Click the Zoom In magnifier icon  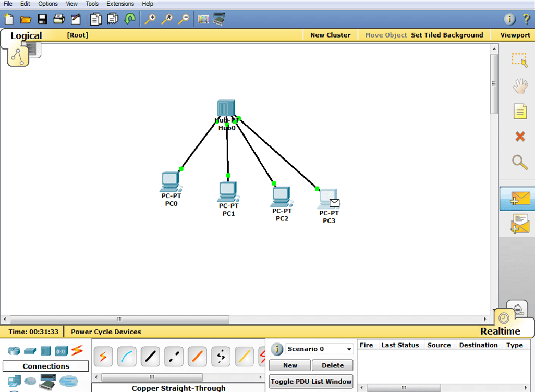(x=150, y=19)
